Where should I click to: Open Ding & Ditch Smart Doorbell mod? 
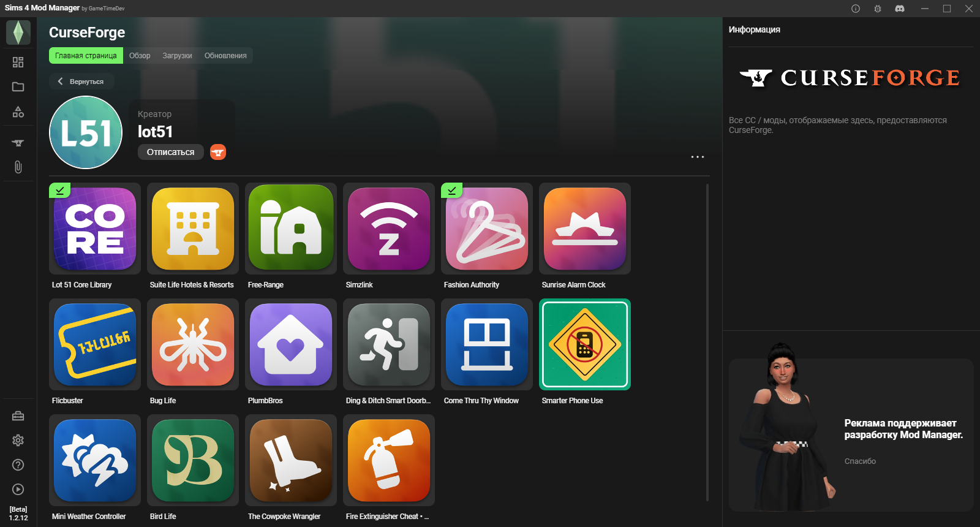tap(389, 344)
